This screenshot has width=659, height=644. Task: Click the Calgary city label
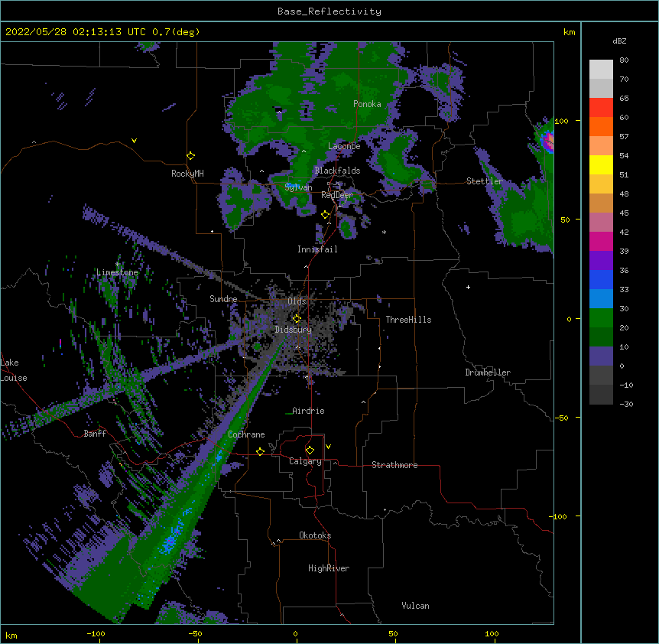305,461
